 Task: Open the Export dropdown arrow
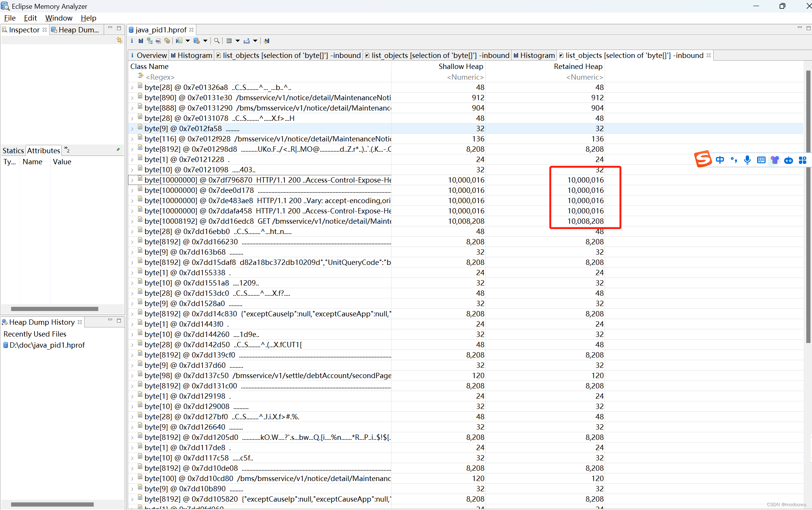[255, 41]
